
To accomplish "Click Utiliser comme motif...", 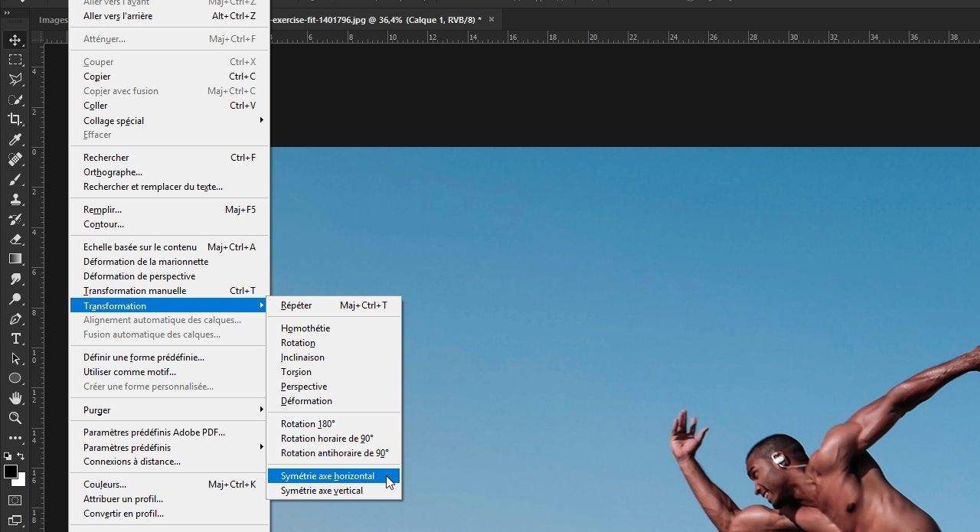I will pos(169,372).
